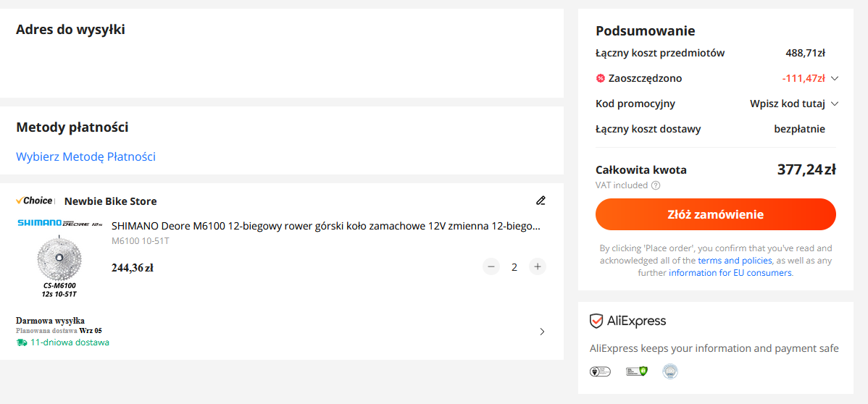Open delivery options with the right chevron

coord(542,332)
